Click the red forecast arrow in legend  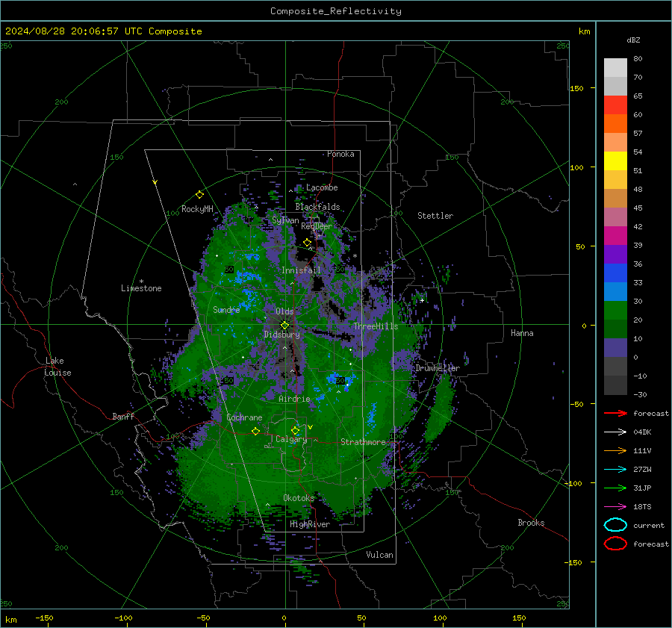click(615, 413)
